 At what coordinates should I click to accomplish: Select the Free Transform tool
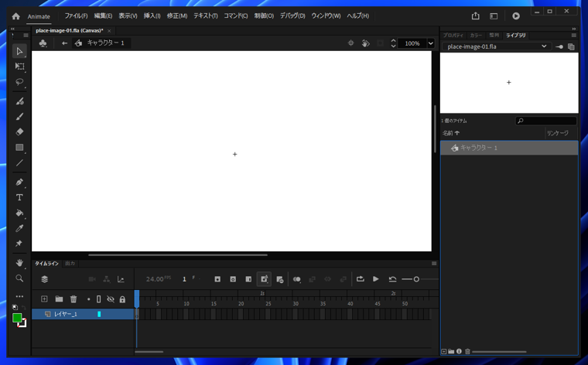[19, 67]
